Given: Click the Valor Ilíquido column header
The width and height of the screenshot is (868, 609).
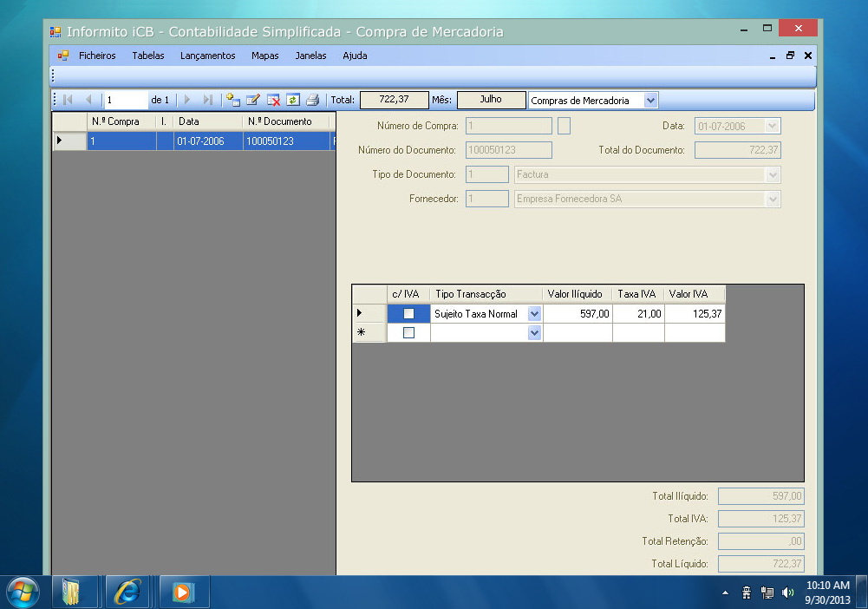Looking at the screenshot, I should [577, 294].
